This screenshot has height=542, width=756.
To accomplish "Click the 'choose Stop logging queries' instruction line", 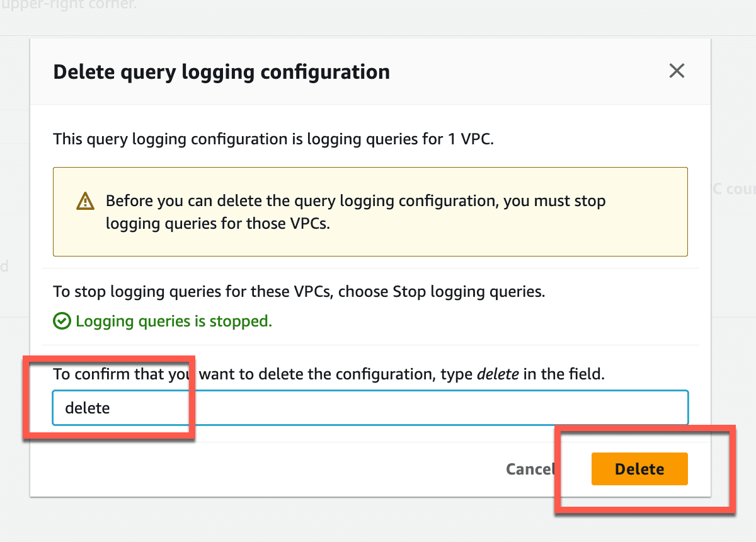I will point(299,292).
